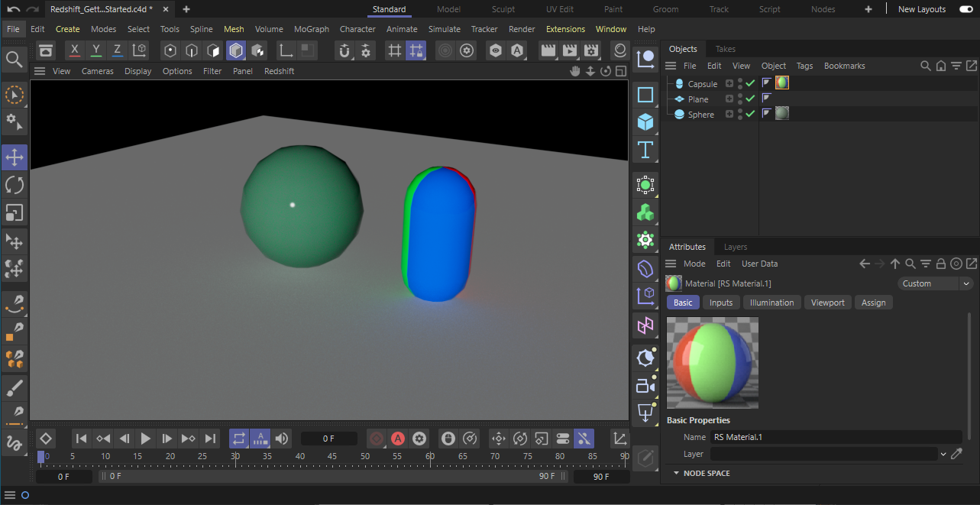Toggle the New Layouts switch
The width and height of the screenshot is (980, 505).
point(965,9)
